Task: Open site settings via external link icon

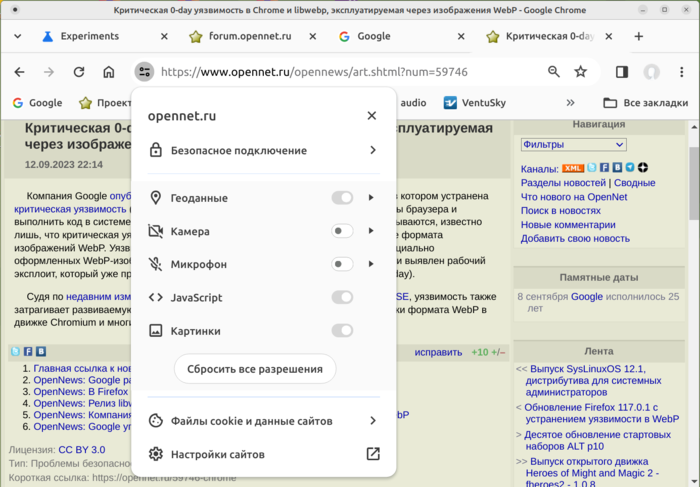Action: coord(373,454)
